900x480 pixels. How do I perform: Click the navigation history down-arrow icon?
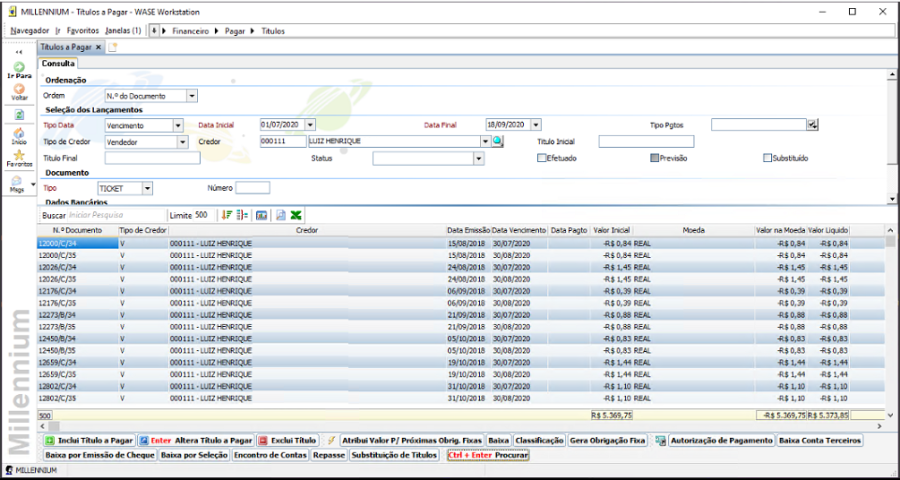154,30
